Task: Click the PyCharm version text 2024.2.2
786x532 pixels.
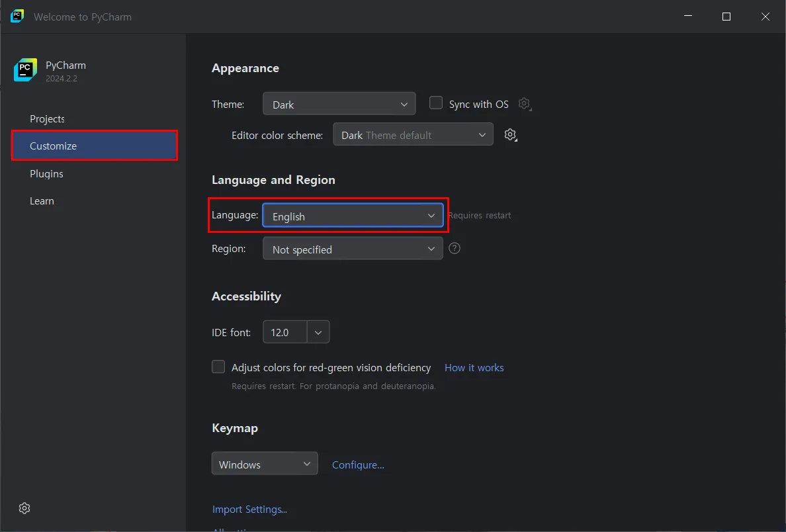Action: point(61,78)
